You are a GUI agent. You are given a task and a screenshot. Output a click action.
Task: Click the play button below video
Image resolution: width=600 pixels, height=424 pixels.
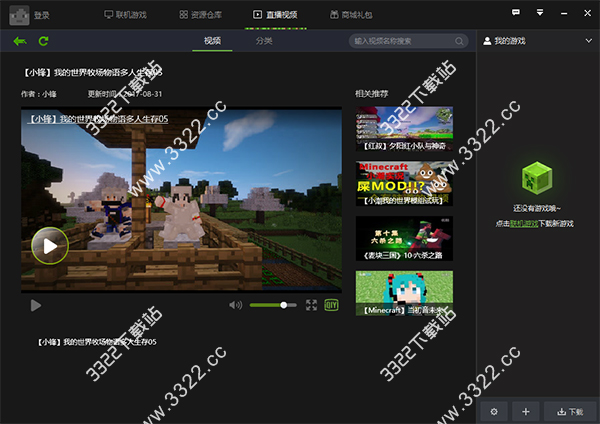pos(36,305)
